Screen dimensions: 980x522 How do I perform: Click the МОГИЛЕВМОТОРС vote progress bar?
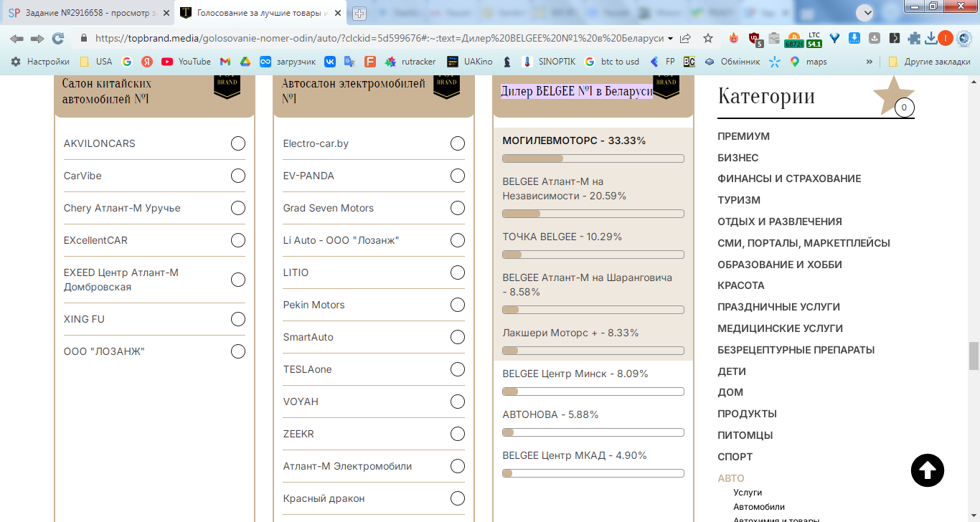tap(593, 158)
